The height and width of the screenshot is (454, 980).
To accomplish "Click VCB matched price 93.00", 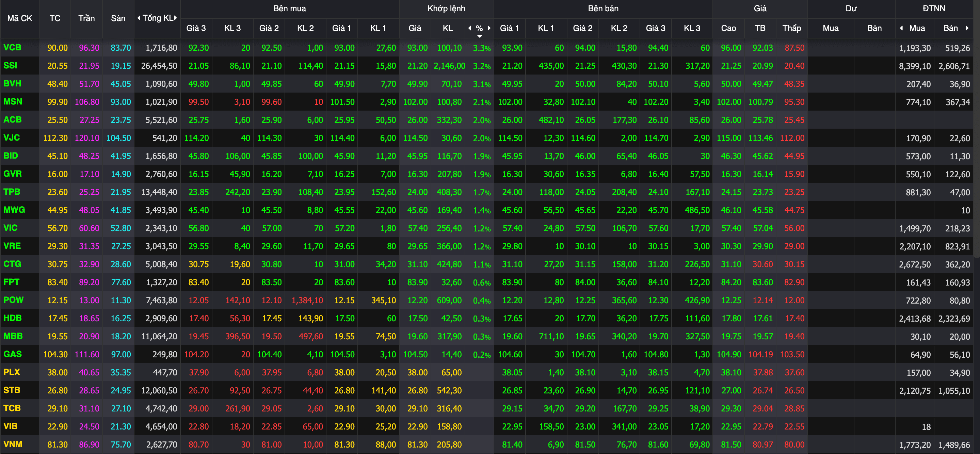I will [x=417, y=48].
